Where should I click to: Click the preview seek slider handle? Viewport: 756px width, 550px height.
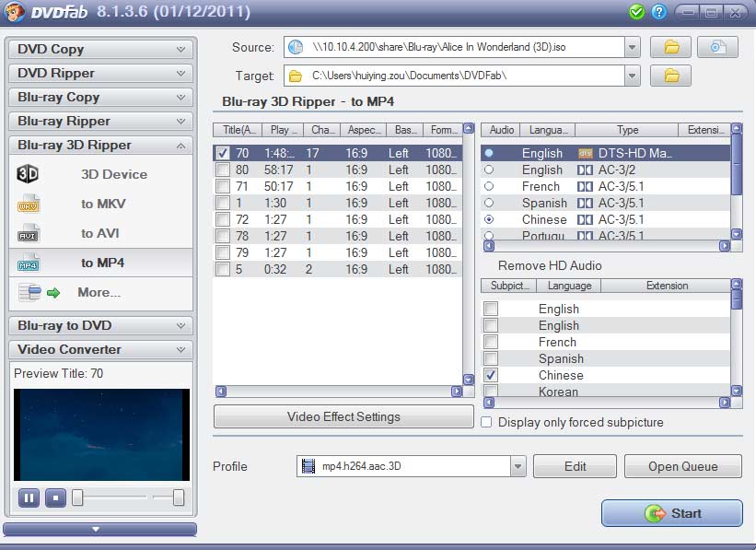click(x=77, y=497)
